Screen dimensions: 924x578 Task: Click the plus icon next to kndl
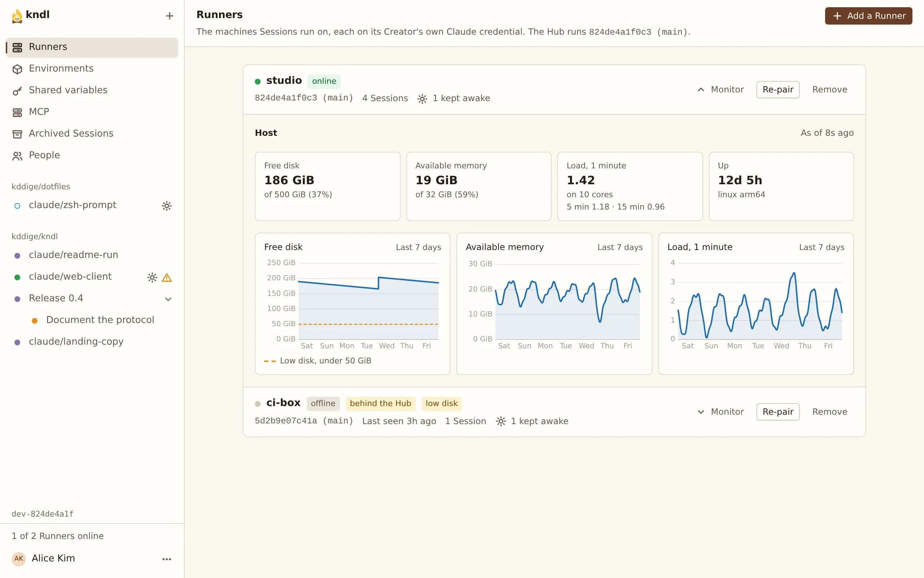(170, 16)
